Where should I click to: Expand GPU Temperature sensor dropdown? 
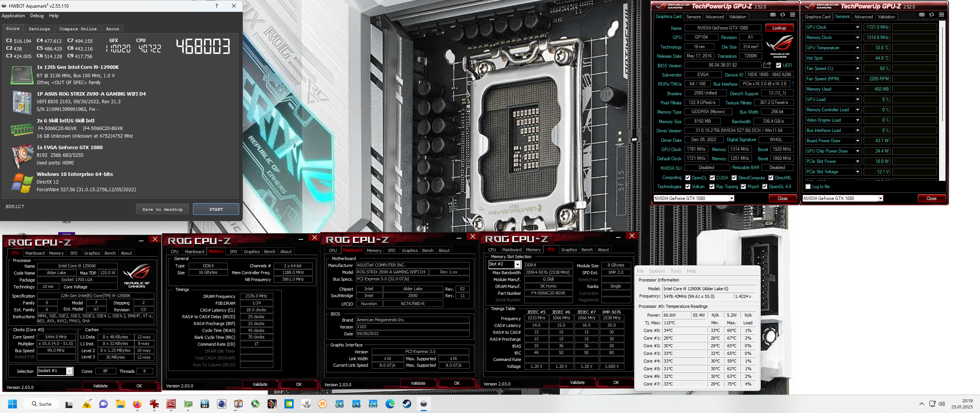click(x=857, y=48)
